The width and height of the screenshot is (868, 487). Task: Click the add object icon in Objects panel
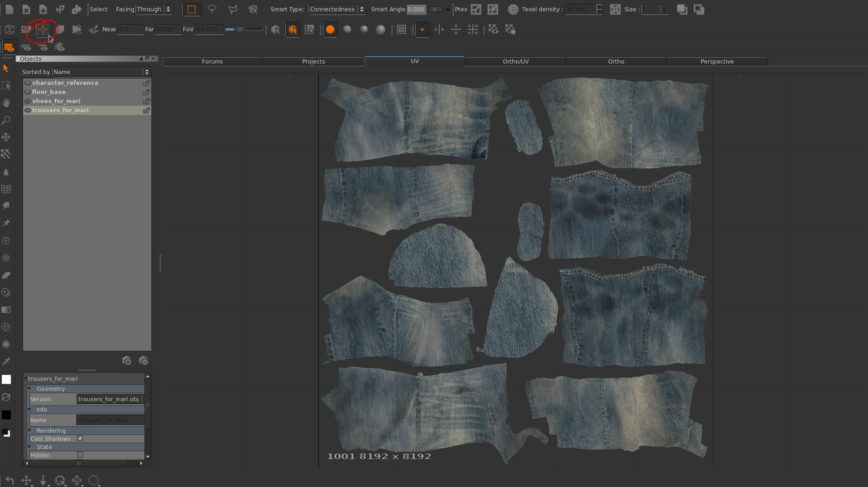point(127,361)
